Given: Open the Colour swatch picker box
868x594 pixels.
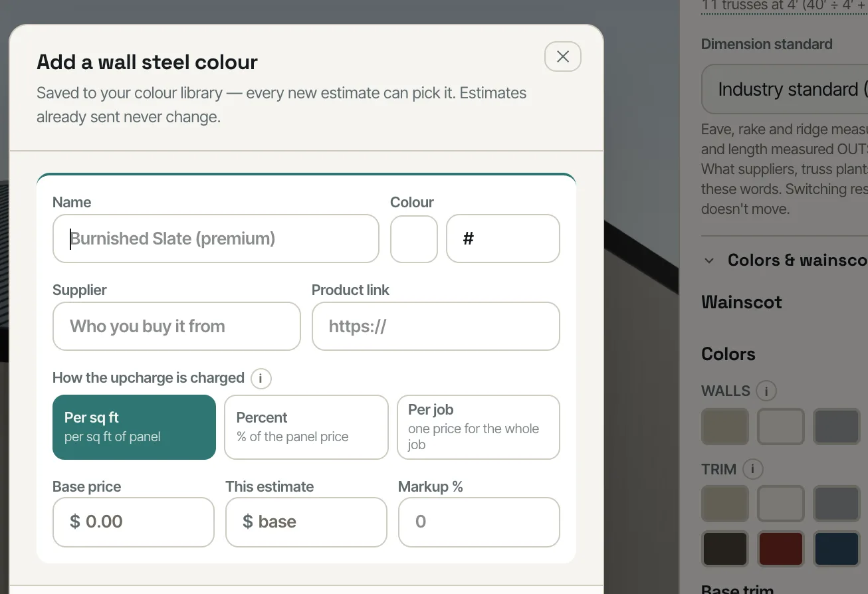Looking at the screenshot, I should (414, 239).
